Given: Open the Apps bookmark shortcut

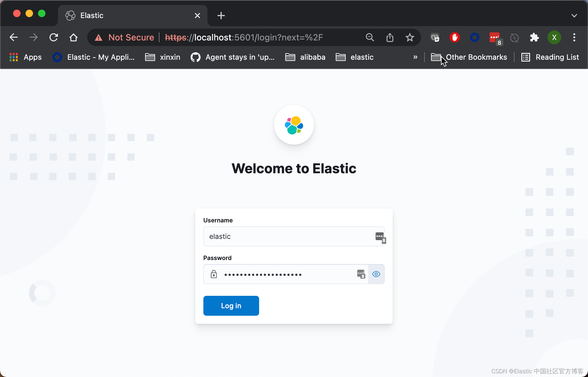Looking at the screenshot, I should click(x=26, y=57).
